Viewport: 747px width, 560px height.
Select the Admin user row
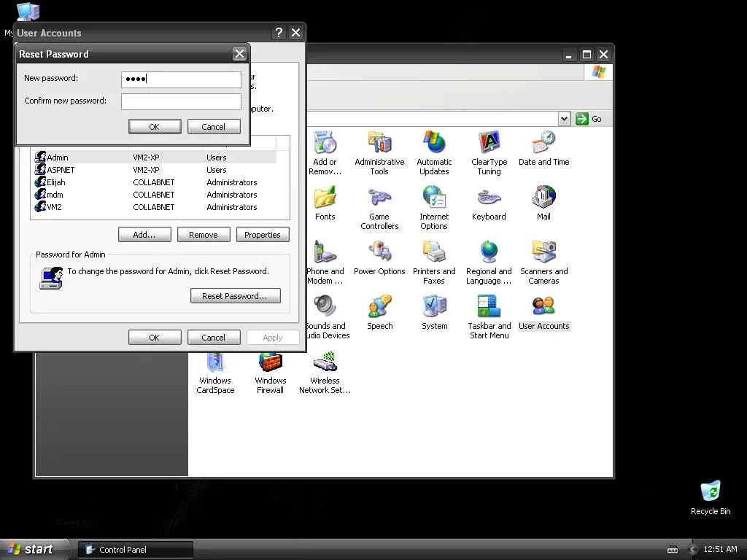coord(155,157)
